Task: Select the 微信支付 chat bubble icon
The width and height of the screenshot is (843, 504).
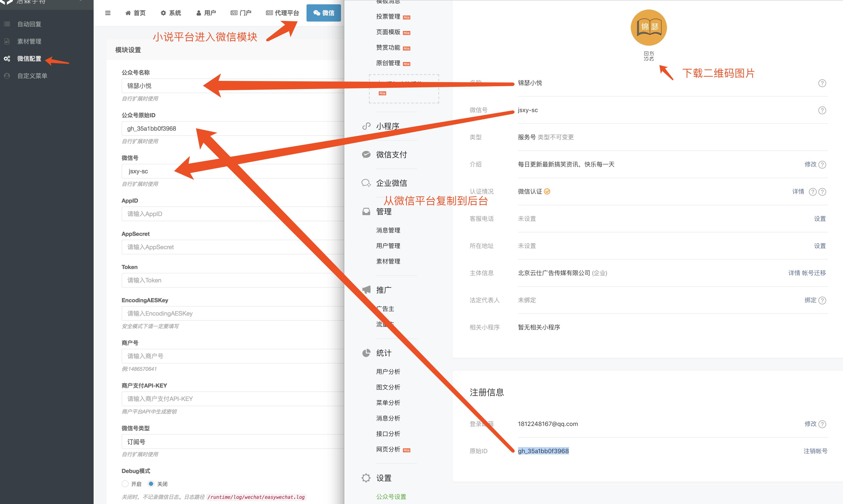Action: click(x=366, y=154)
